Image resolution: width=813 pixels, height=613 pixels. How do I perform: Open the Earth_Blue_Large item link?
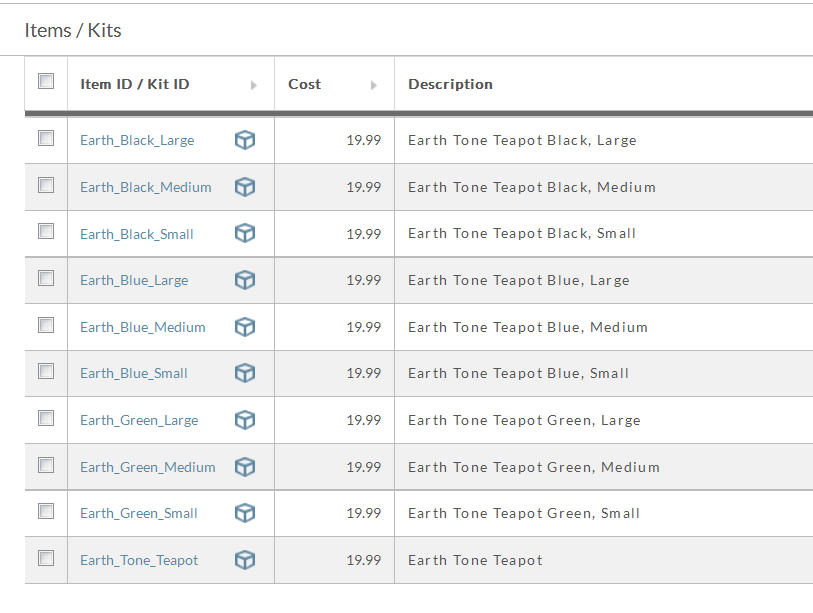(x=134, y=281)
